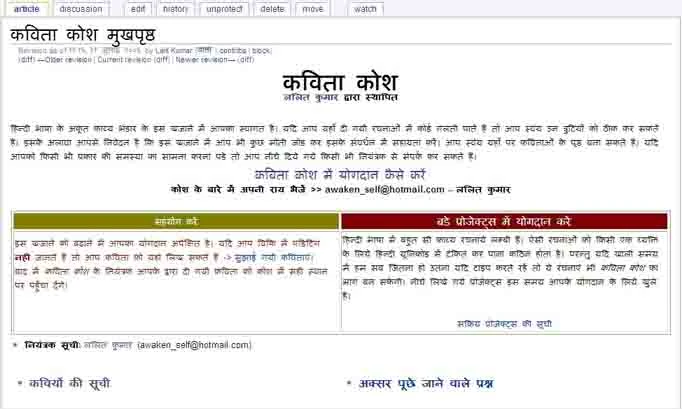682x409 pixels.
Task: Open the 'सुझाई गयी कविताएं' link
Action: tap(273, 258)
